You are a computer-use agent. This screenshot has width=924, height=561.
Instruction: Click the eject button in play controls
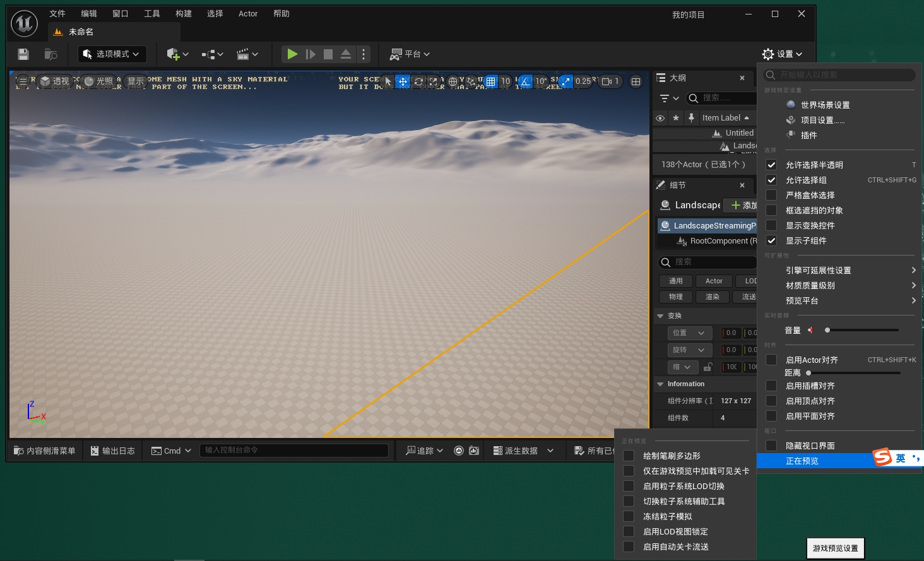(x=346, y=54)
